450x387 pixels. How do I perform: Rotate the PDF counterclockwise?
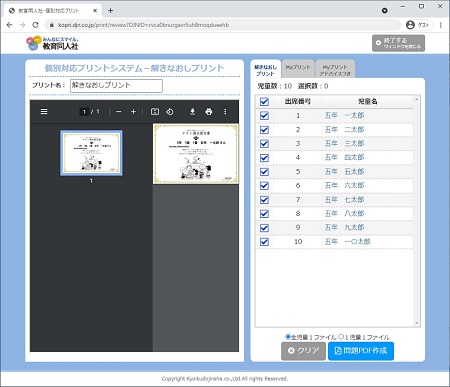point(170,112)
